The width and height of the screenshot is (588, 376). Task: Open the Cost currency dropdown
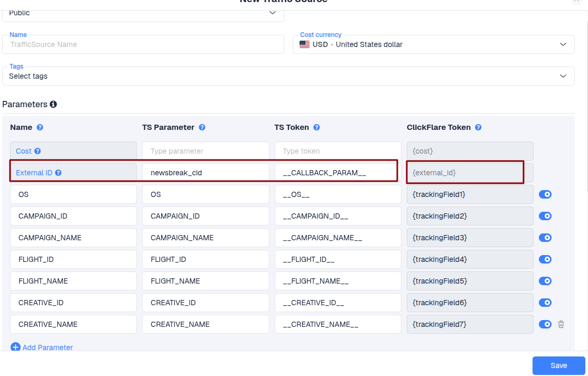(434, 44)
